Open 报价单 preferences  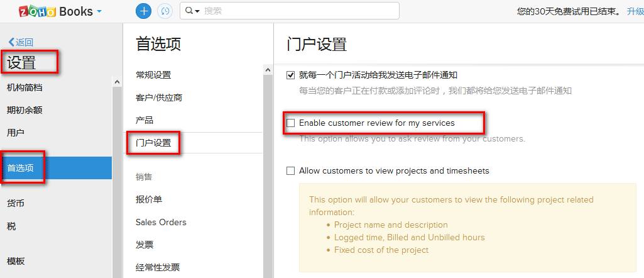click(x=149, y=199)
